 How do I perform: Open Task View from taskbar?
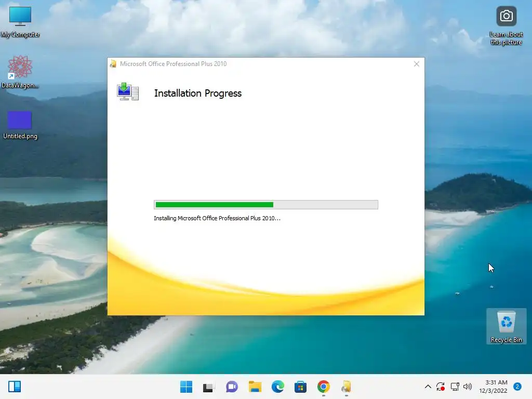[208, 387]
